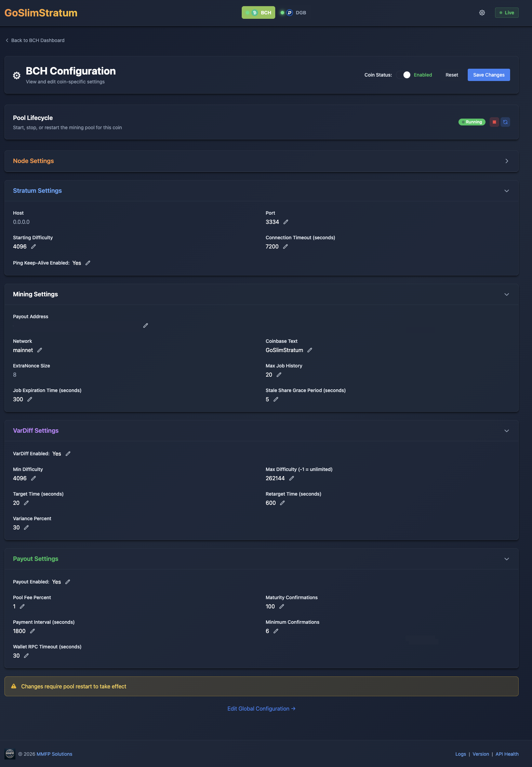The height and width of the screenshot is (767, 532).
Task: Edit Maturity Confirmations value
Action: 282,606
